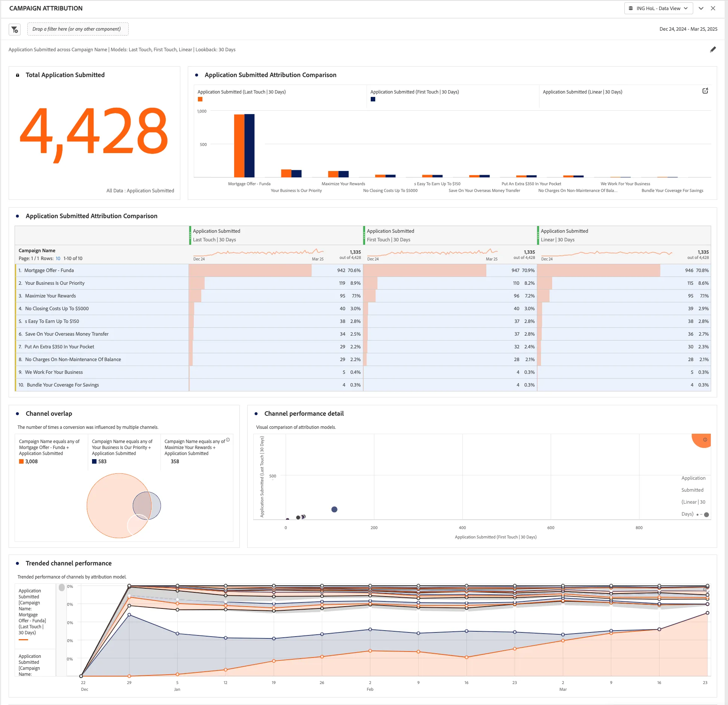Click the 942 Last Touch cell for Mortgage Offer

point(276,271)
